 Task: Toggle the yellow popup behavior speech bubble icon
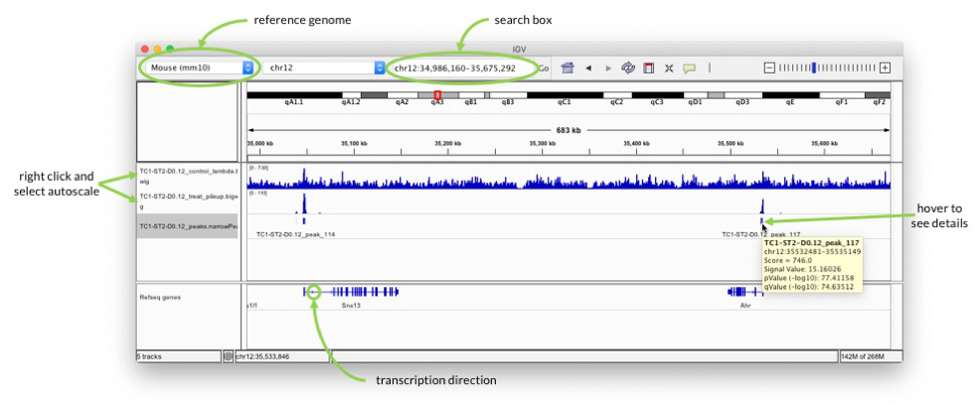[690, 68]
